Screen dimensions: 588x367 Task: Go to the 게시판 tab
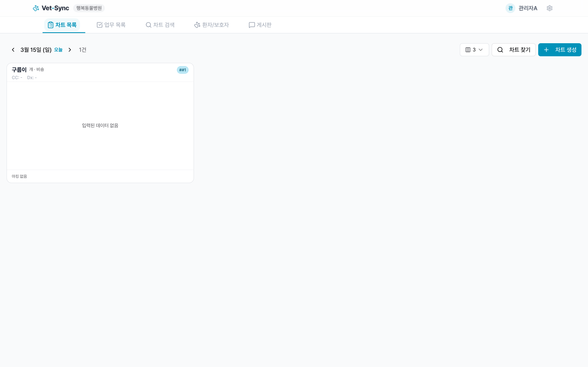pyautogui.click(x=260, y=25)
